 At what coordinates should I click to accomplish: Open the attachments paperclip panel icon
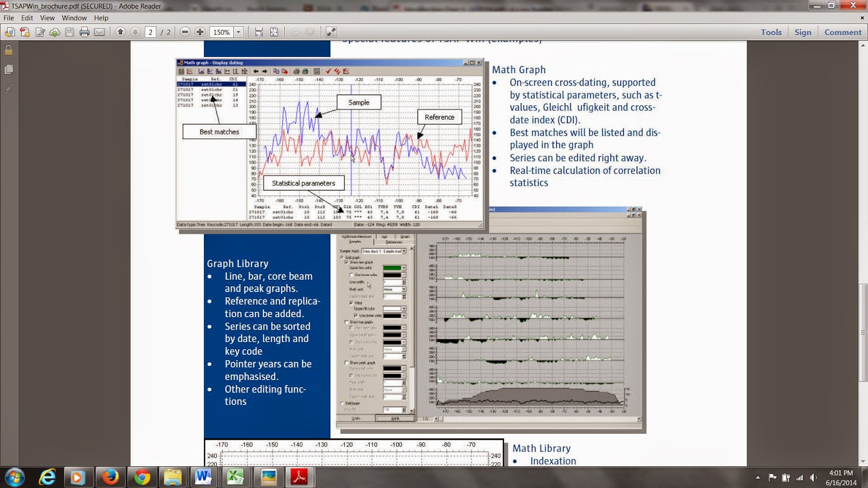(x=9, y=88)
